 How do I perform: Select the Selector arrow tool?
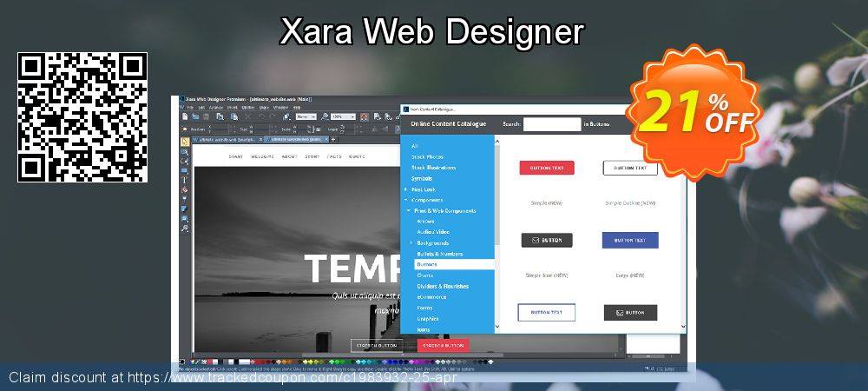(x=184, y=142)
